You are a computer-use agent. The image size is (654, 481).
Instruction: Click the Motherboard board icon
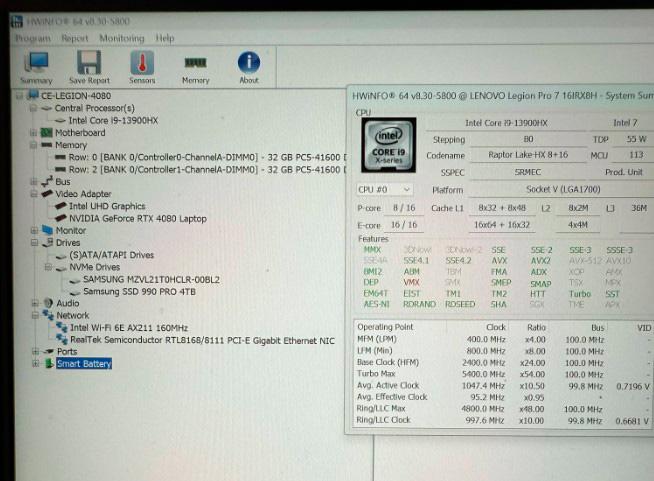tap(46, 133)
